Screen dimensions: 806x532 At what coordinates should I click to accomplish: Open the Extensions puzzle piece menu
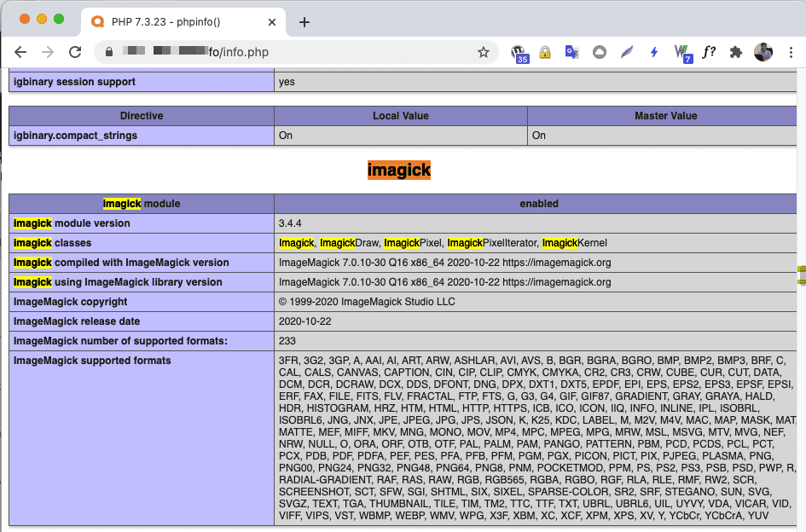[735, 52]
